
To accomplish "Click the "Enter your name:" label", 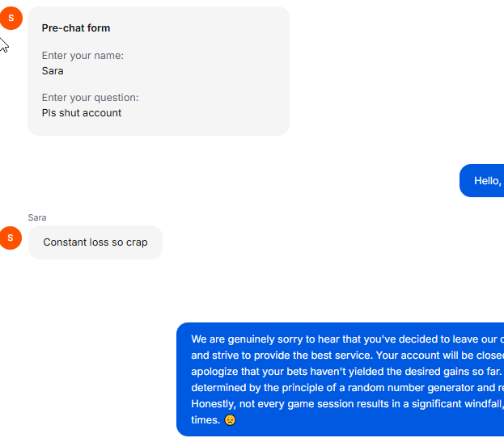I will (x=83, y=56).
